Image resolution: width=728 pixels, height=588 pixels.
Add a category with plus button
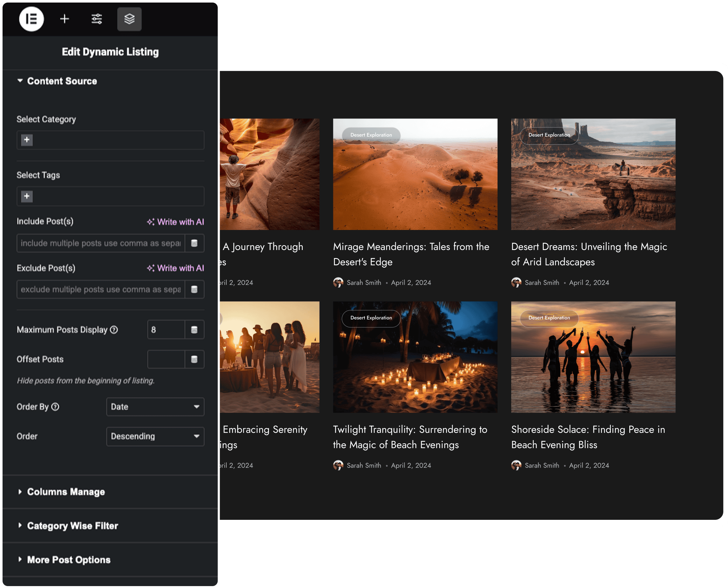click(x=27, y=140)
